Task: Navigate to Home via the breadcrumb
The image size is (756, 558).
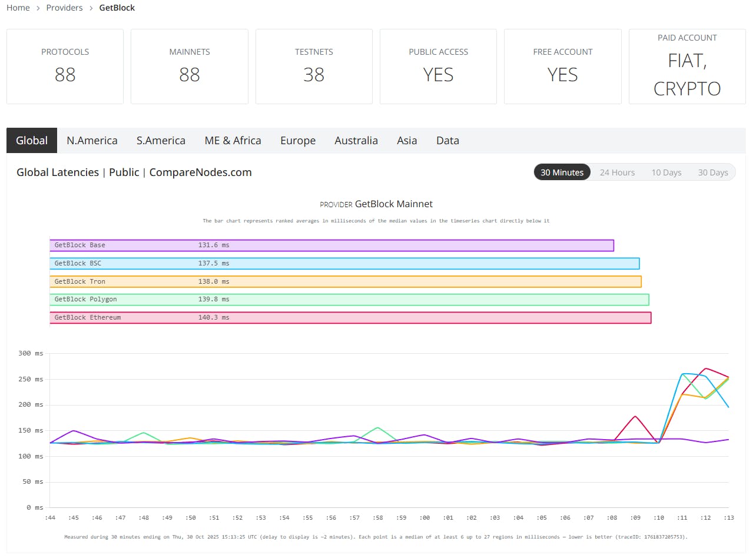Action: (18, 8)
